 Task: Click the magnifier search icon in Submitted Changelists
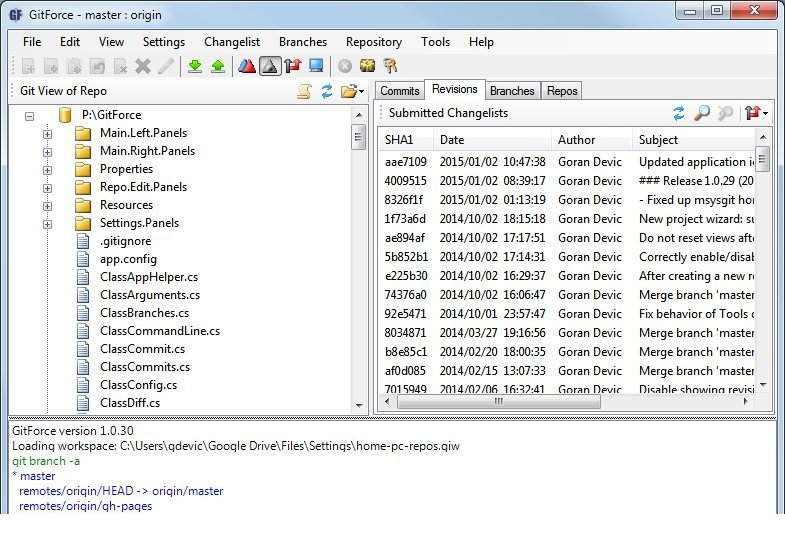[702, 113]
